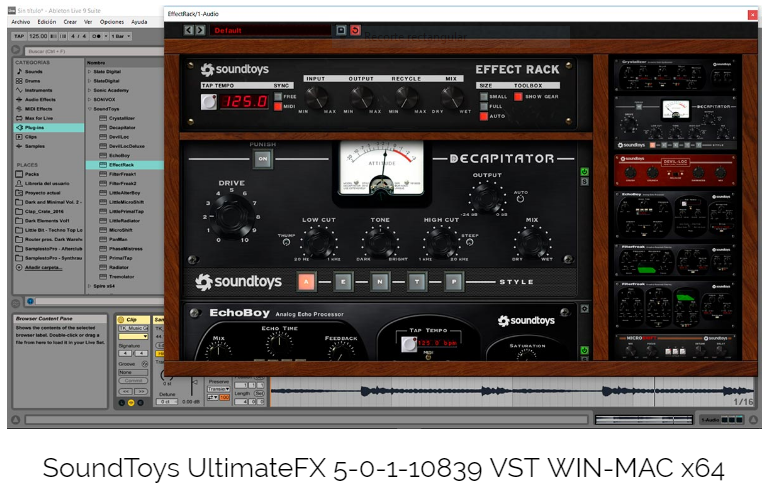Select the Audio Effects category icon
Image resolution: width=768 pixels, height=495 pixels.
19,99
